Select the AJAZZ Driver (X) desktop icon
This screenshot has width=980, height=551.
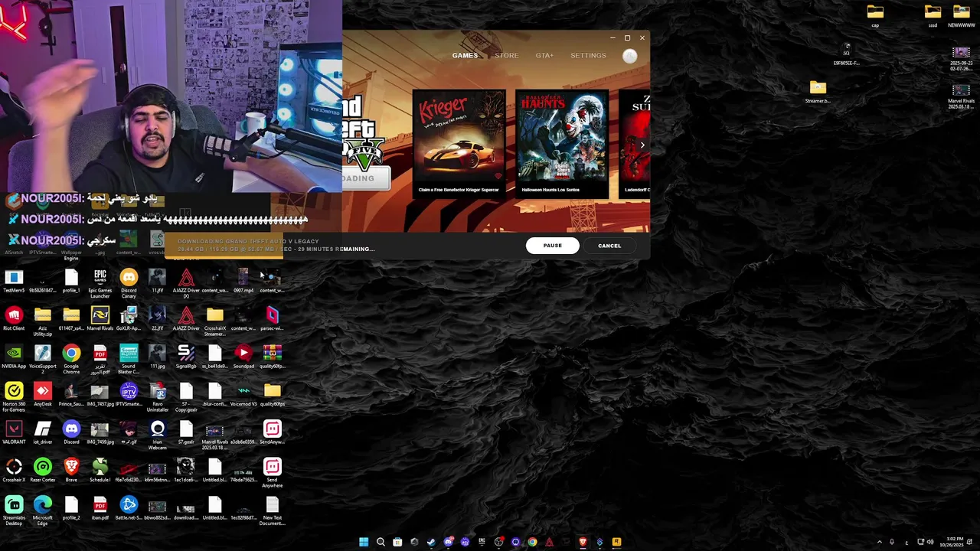[186, 282]
